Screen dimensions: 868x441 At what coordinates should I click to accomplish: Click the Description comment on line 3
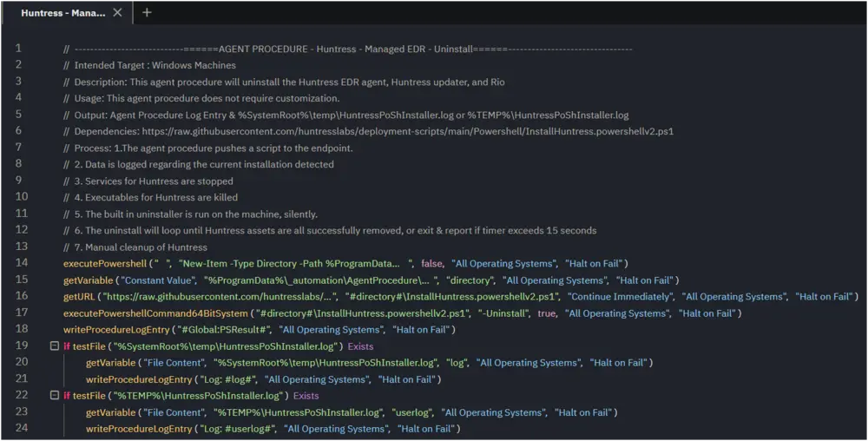pyautogui.click(x=284, y=82)
